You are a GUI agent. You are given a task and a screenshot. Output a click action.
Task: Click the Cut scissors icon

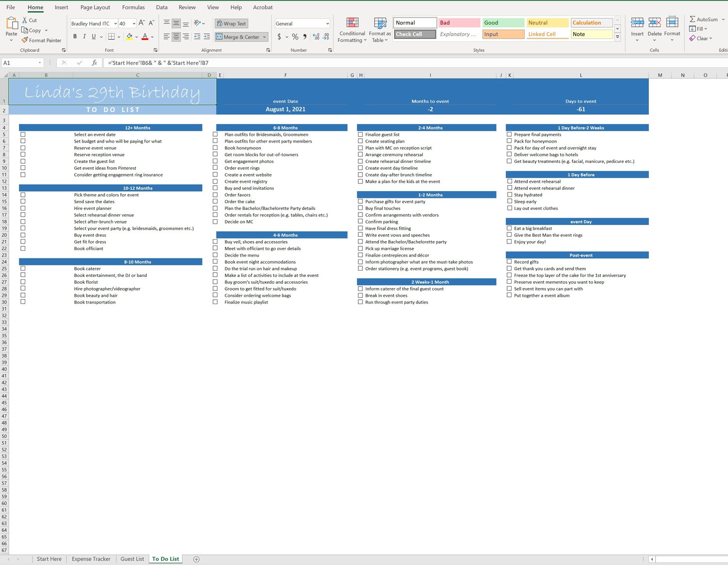(25, 20)
